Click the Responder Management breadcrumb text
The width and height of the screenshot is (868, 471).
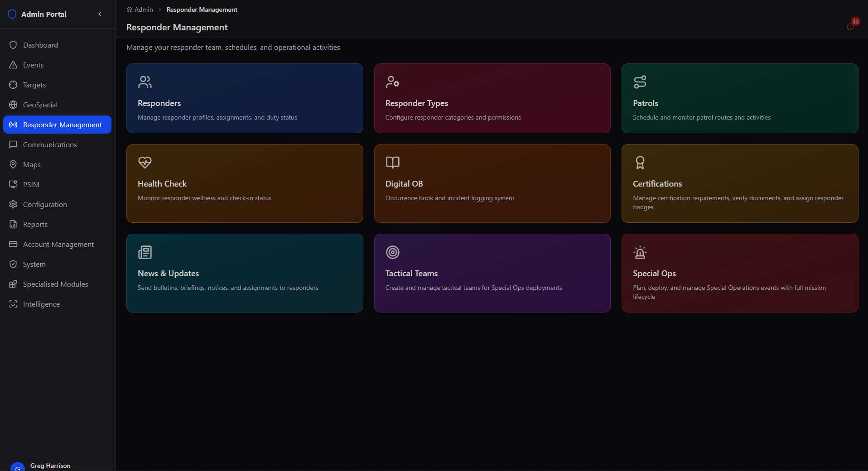tap(202, 10)
